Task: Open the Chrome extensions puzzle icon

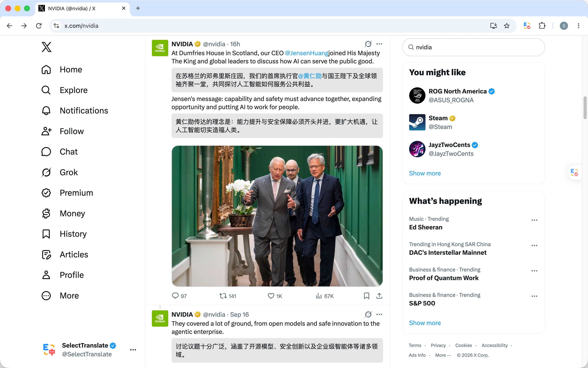Action: (x=542, y=26)
